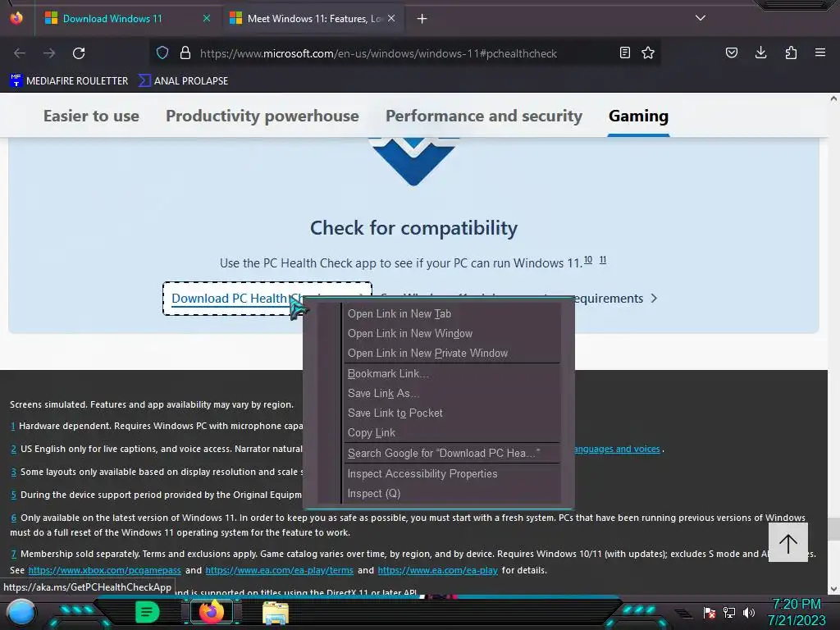Click the back to top arrow button

pyautogui.click(x=788, y=542)
